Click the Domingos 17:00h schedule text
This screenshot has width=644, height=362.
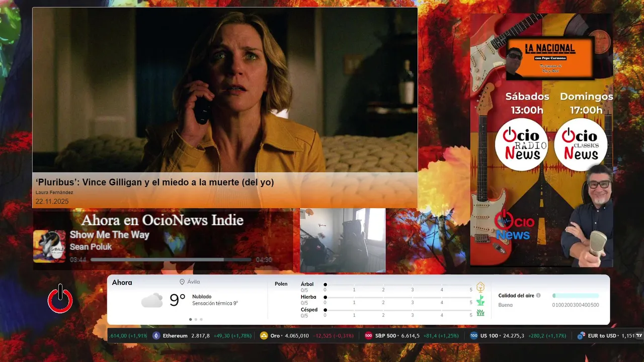pyautogui.click(x=587, y=103)
